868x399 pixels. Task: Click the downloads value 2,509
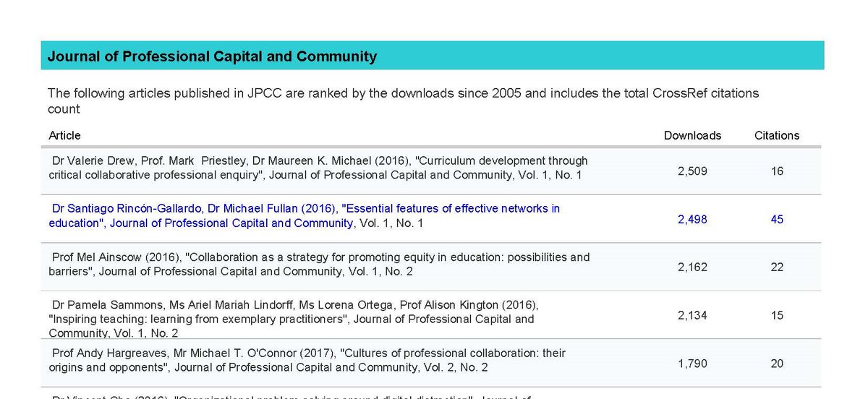[692, 171]
